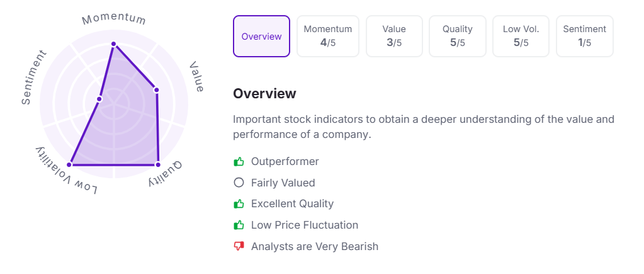The height and width of the screenshot is (274, 644).
Task: Click the Low Volatility point on radar chart
Action: (x=69, y=164)
